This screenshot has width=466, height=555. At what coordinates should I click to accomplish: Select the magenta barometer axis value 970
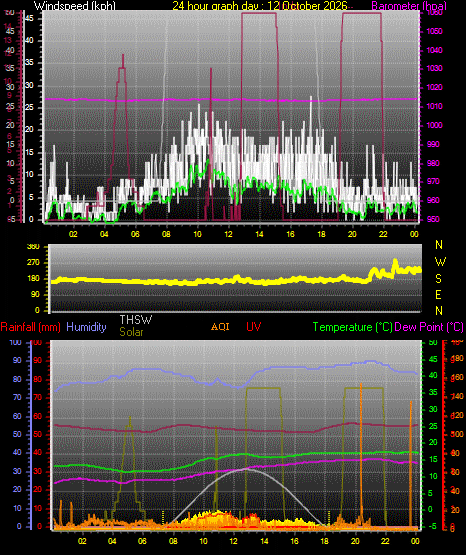point(433,181)
